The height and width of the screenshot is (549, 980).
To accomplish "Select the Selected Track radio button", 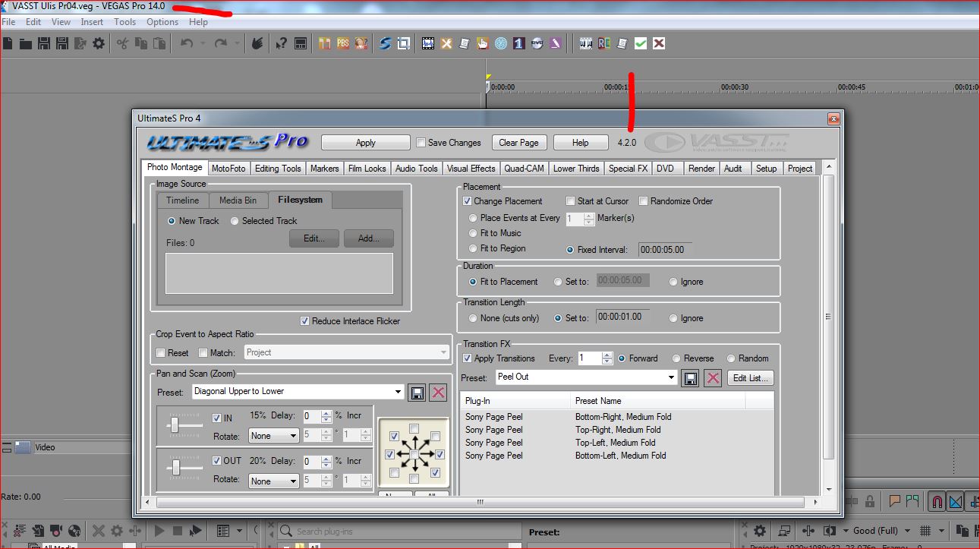I will [235, 221].
